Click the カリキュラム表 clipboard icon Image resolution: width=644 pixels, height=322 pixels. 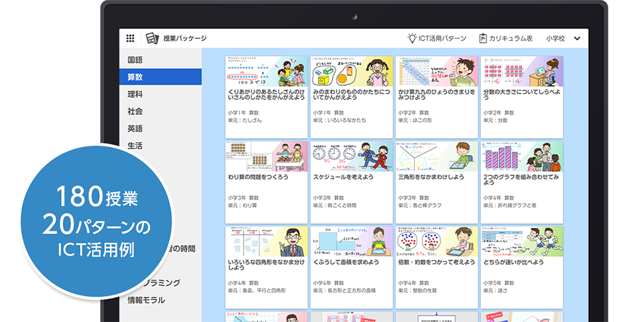[x=483, y=38]
